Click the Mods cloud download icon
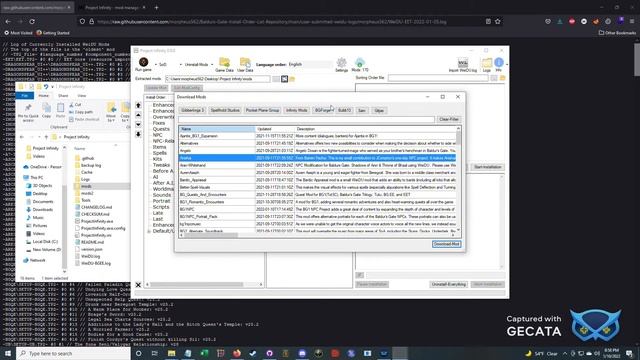640x360 pixels. (360, 62)
